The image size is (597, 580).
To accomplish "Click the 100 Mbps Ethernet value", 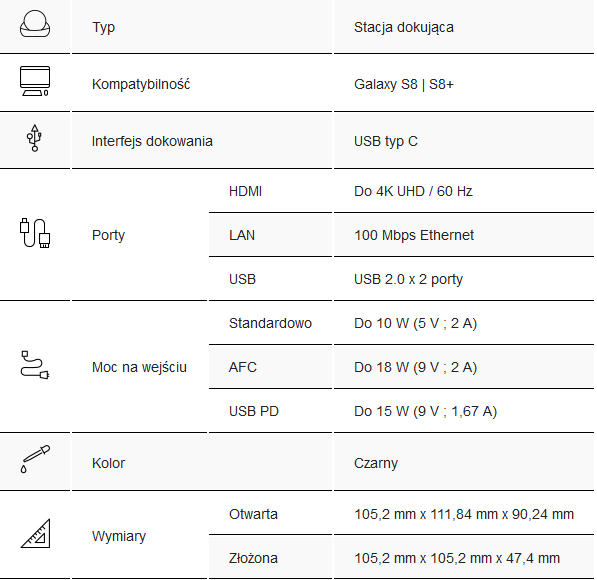I will click(414, 235).
